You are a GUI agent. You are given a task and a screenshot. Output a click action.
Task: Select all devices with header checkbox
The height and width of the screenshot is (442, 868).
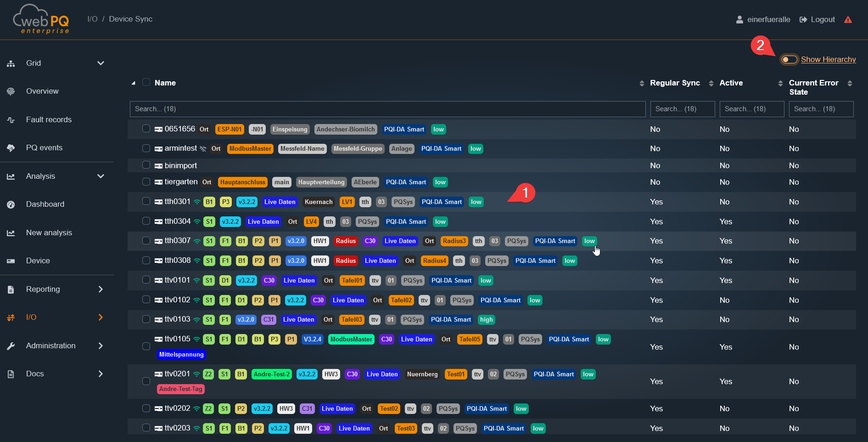[146, 82]
